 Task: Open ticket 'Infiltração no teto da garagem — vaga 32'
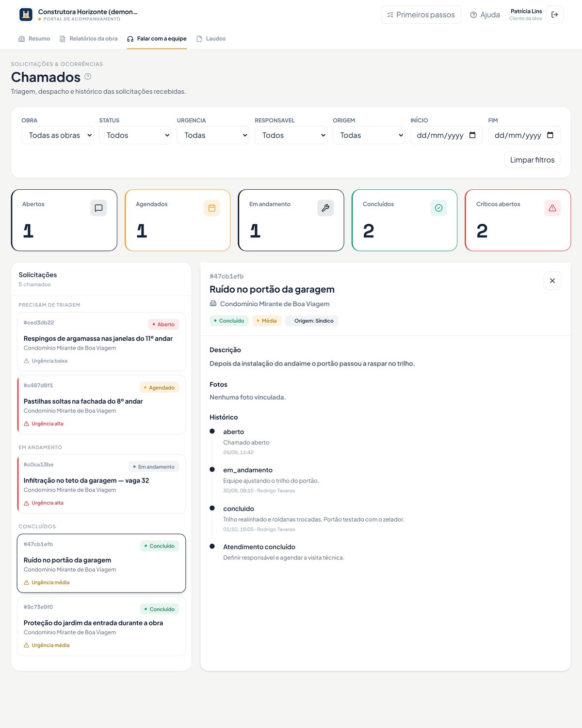pyautogui.click(x=101, y=483)
